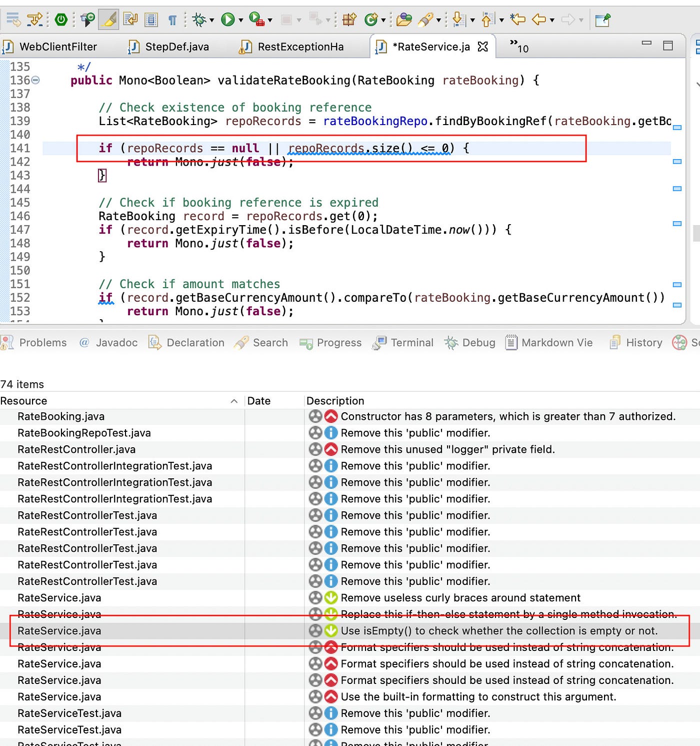The height and width of the screenshot is (746, 700).
Task: Open the Problems view
Action: [42, 343]
